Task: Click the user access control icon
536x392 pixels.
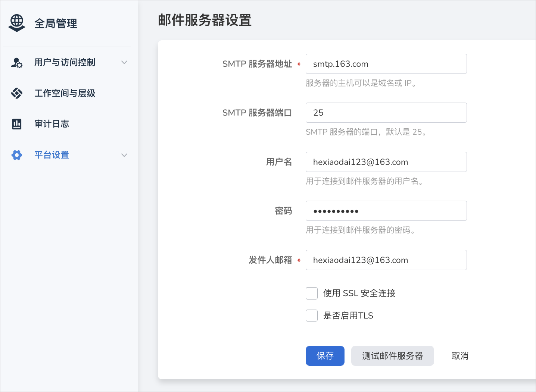Action: [x=17, y=63]
